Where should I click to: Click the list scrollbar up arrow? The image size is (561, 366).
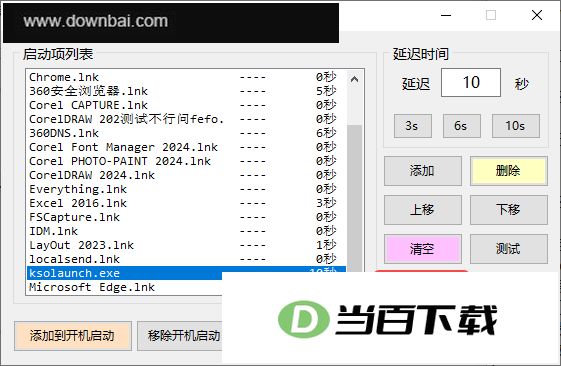point(354,79)
